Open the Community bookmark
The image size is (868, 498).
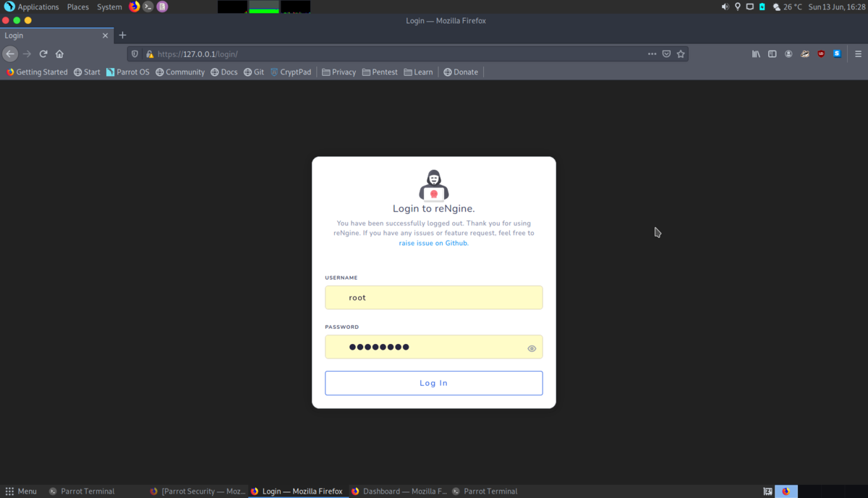pyautogui.click(x=180, y=72)
